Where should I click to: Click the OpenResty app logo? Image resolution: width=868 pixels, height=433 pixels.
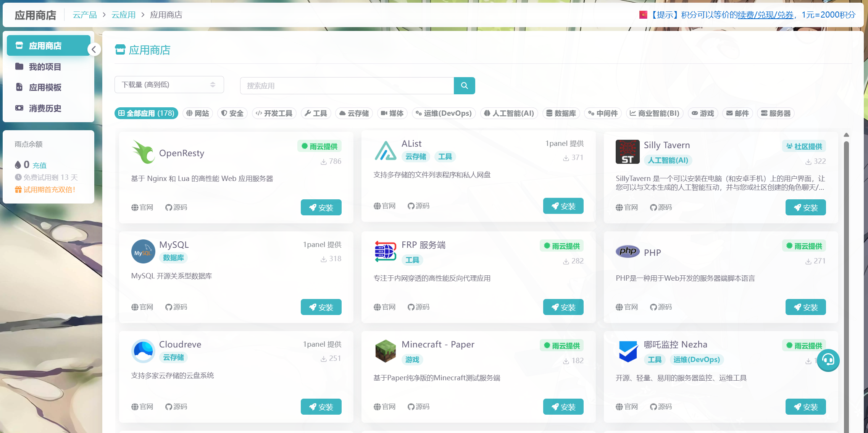(x=143, y=152)
